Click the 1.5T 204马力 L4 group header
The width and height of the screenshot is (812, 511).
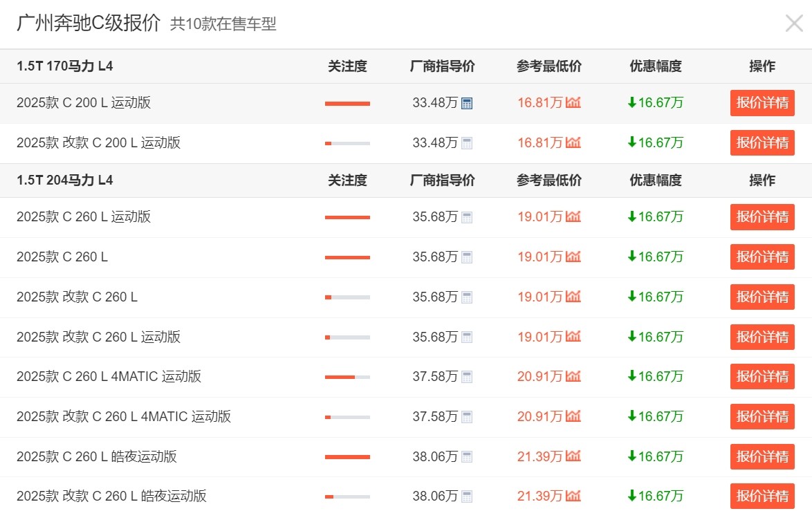(65, 180)
